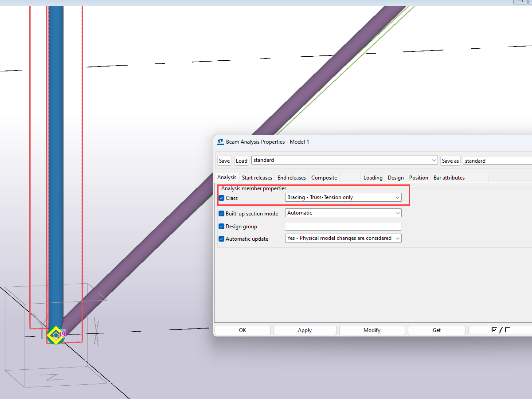The width and height of the screenshot is (532, 399).
Task: Click the OK button
Action: pos(242,330)
